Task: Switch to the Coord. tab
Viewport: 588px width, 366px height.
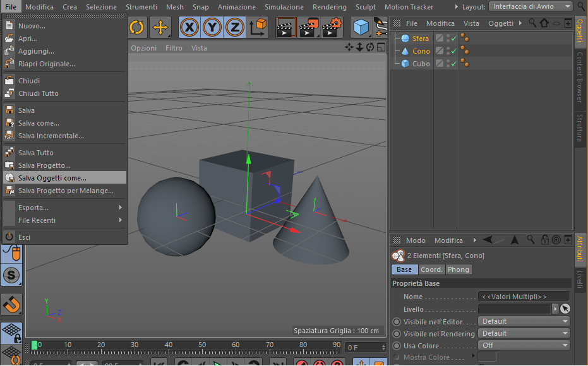Action: coord(431,269)
